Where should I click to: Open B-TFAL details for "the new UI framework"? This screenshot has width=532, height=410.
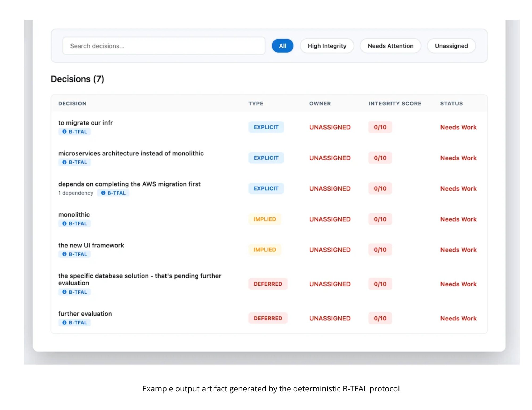pyautogui.click(x=65, y=254)
